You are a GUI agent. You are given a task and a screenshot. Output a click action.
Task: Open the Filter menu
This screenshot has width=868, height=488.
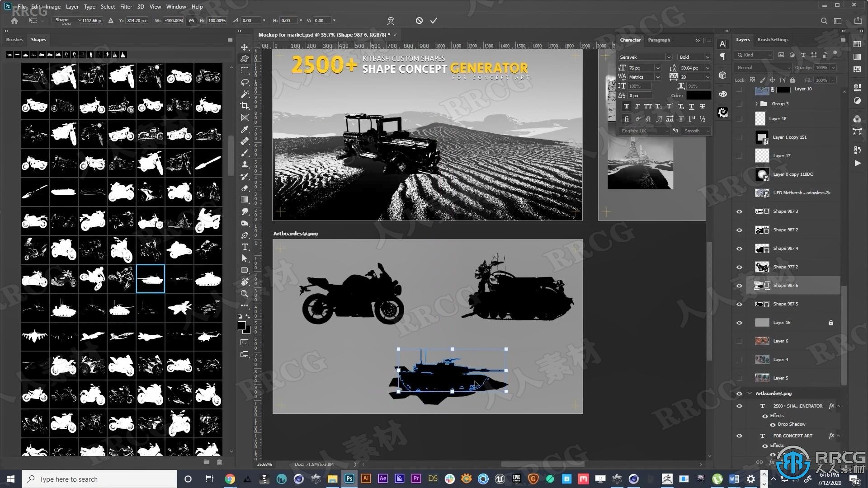(x=126, y=6)
